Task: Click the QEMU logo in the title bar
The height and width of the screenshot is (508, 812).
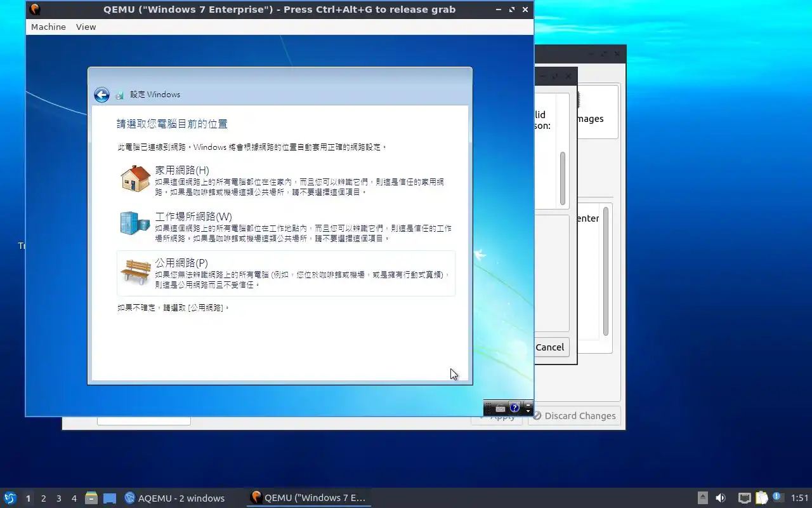Action: [35, 10]
